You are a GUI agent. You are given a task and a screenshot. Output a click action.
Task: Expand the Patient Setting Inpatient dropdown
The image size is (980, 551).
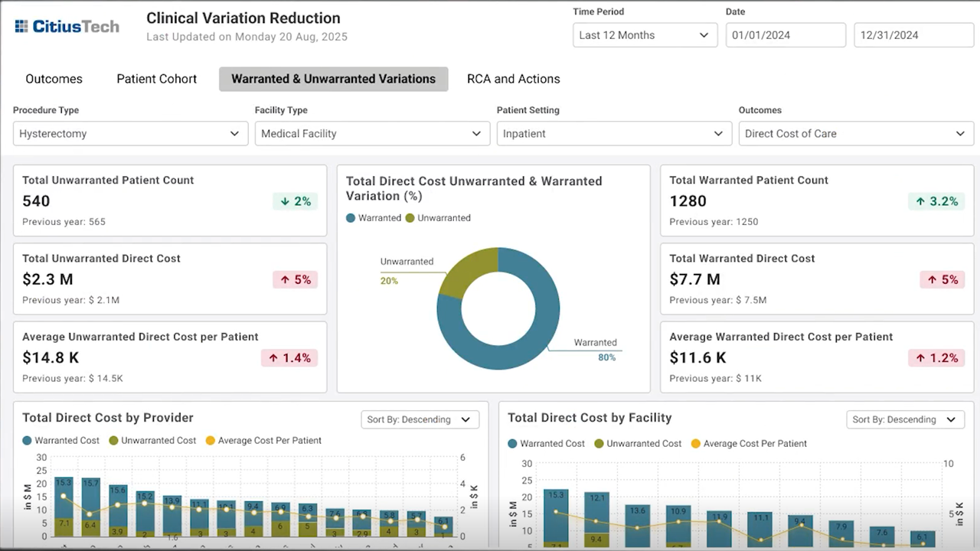[614, 133]
